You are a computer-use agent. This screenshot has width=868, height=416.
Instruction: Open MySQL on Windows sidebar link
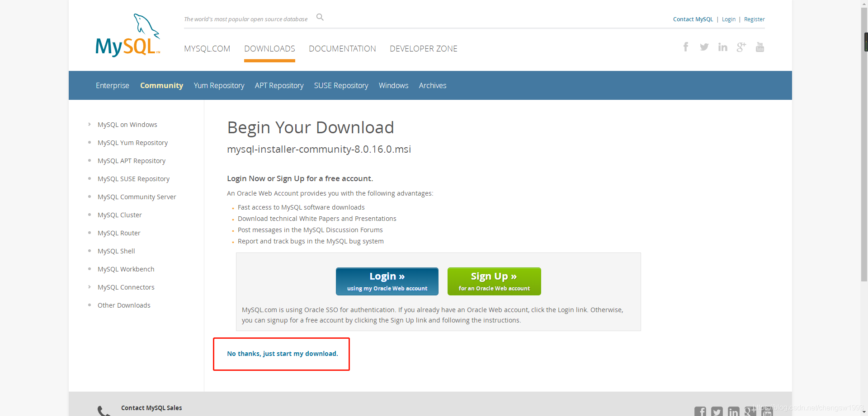point(127,125)
